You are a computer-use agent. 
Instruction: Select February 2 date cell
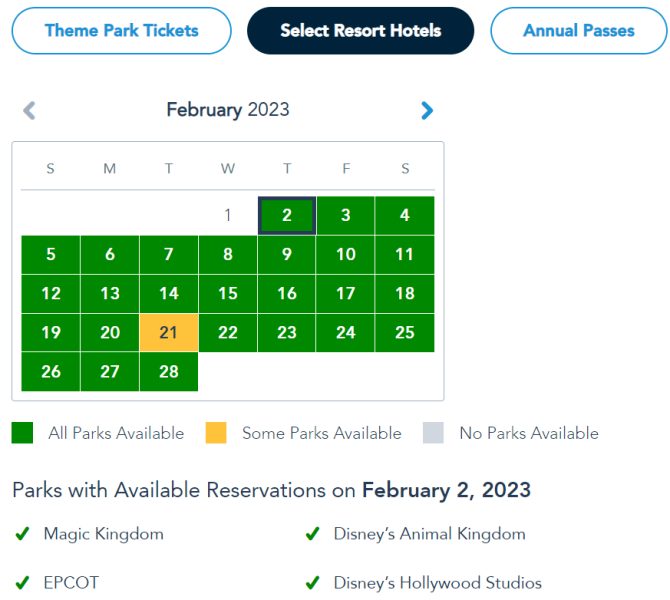[x=287, y=215]
